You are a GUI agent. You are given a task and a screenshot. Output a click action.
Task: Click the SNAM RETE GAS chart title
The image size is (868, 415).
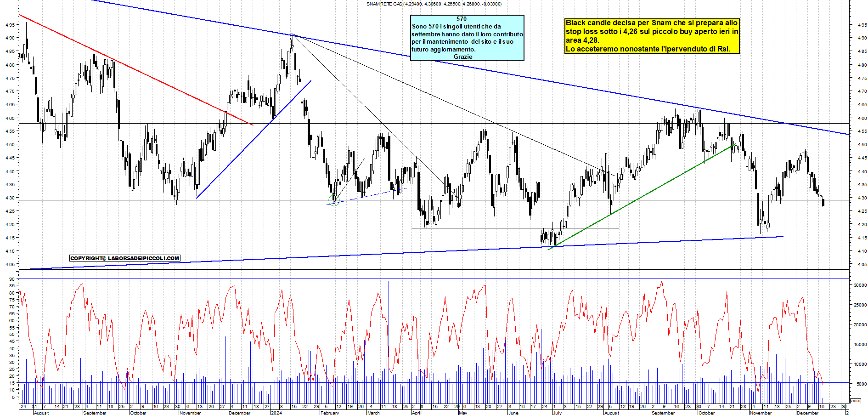pos(434,4)
